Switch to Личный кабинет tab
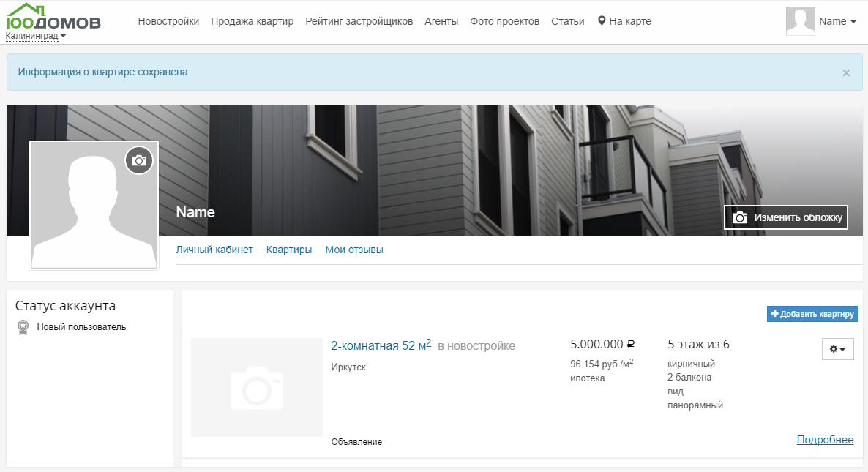 coord(214,250)
